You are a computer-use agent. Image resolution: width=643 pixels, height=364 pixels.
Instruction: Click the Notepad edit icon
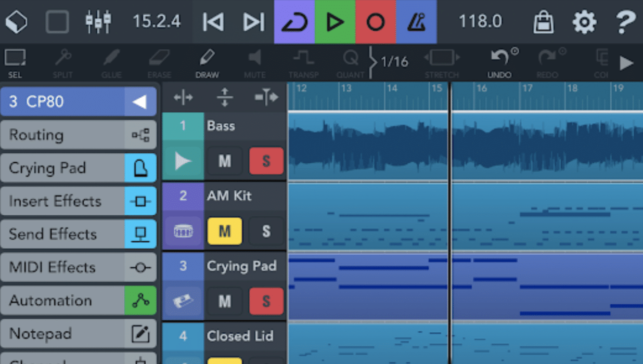(x=140, y=334)
